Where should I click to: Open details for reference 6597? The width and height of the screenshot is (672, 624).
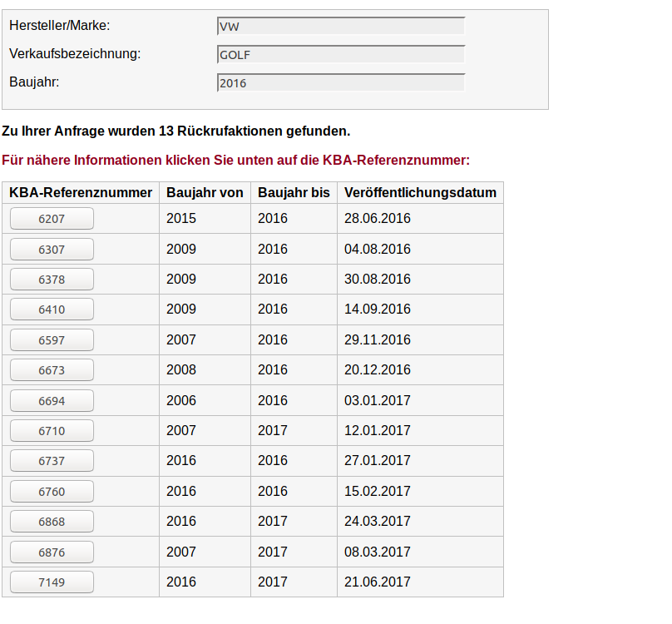coord(52,340)
